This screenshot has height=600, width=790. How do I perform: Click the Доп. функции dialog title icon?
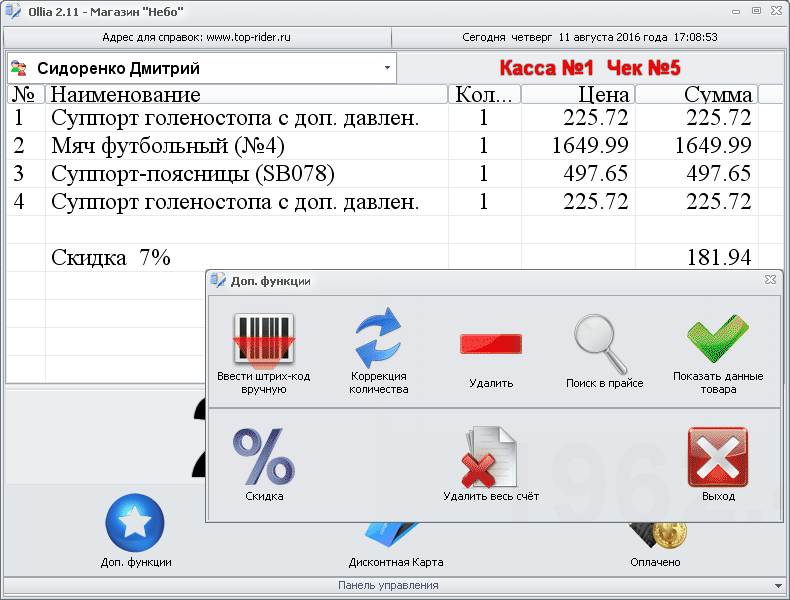click(x=218, y=281)
